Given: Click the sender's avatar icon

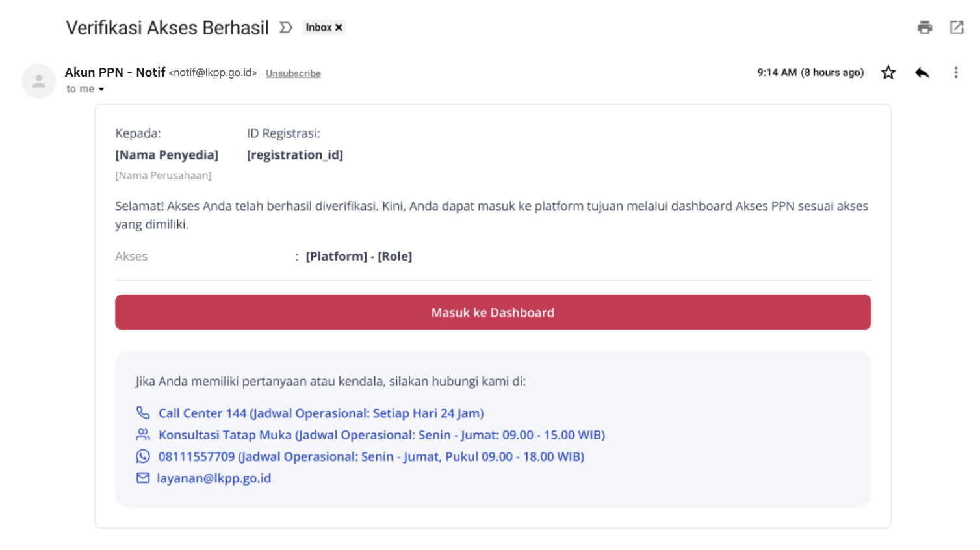Looking at the screenshot, I should pos(39,81).
